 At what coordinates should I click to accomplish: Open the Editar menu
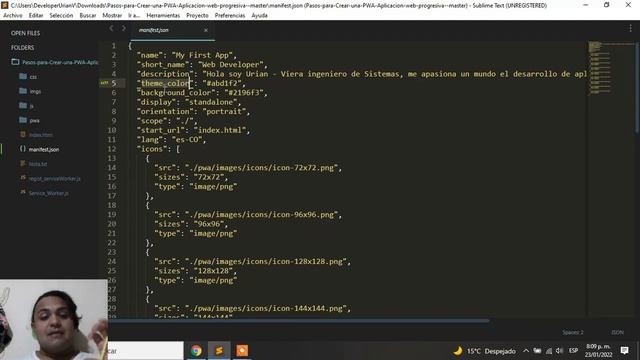(36, 16)
